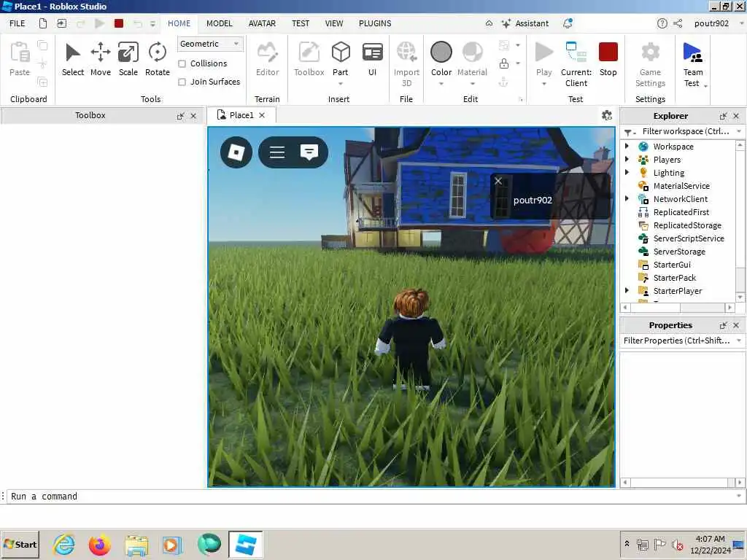The height and width of the screenshot is (560, 747).
Task: Click the new file icon in quick access
Action: point(43,23)
